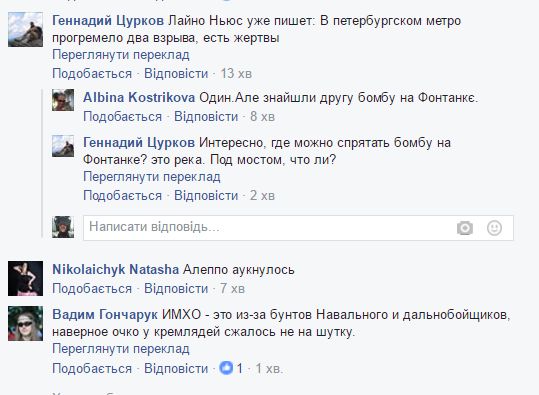This screenshot has height=395, width=539.
Task: Reply to Nikolaichyk Natasha's Алеппо comment
Action: 176,288
